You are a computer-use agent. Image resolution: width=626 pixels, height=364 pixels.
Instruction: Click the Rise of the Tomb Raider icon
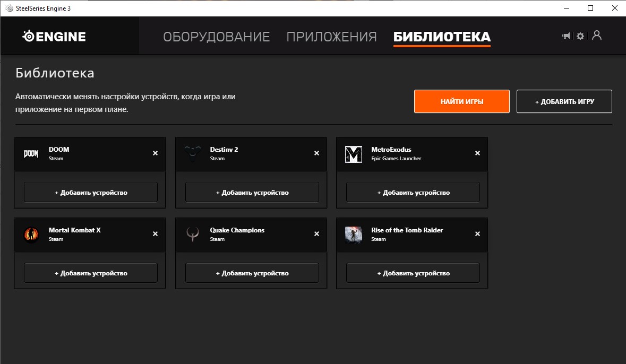[x=353, y=235]
